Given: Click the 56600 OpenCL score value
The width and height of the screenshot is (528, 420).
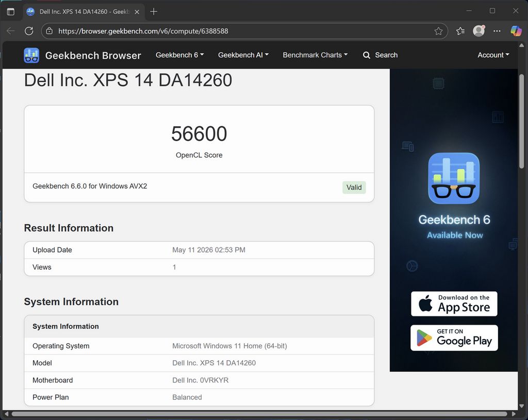Looking at the screenshot, I should [199, 133].
